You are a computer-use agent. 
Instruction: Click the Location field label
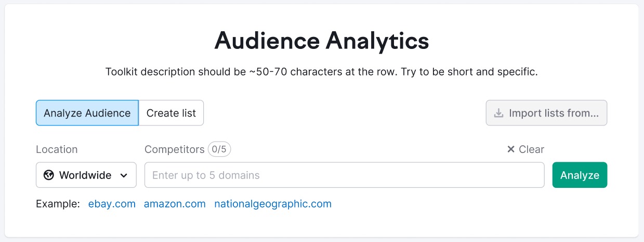(x=57, y=149)
